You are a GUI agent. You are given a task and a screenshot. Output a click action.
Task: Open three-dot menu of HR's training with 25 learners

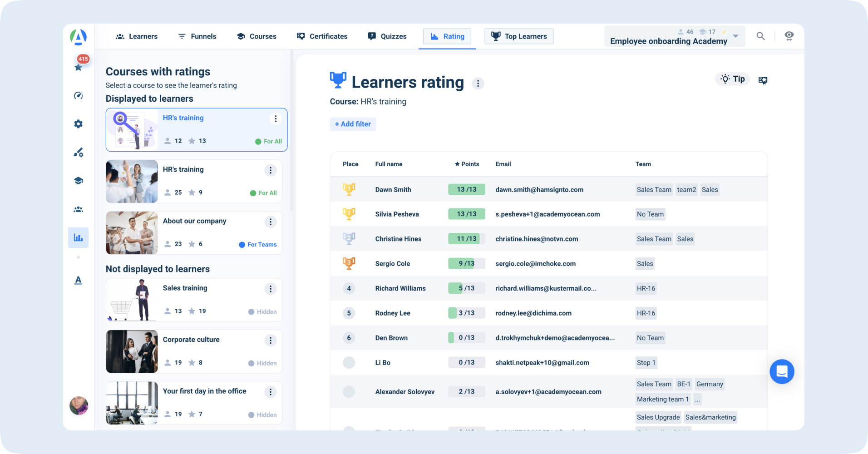pyautogui.click(x=271, y=170)
